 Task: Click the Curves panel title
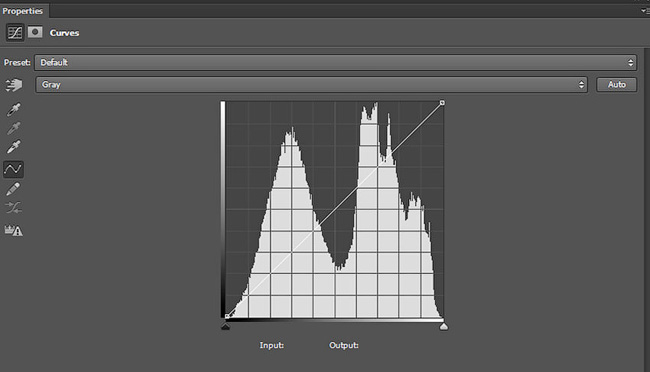click(64, 33)
